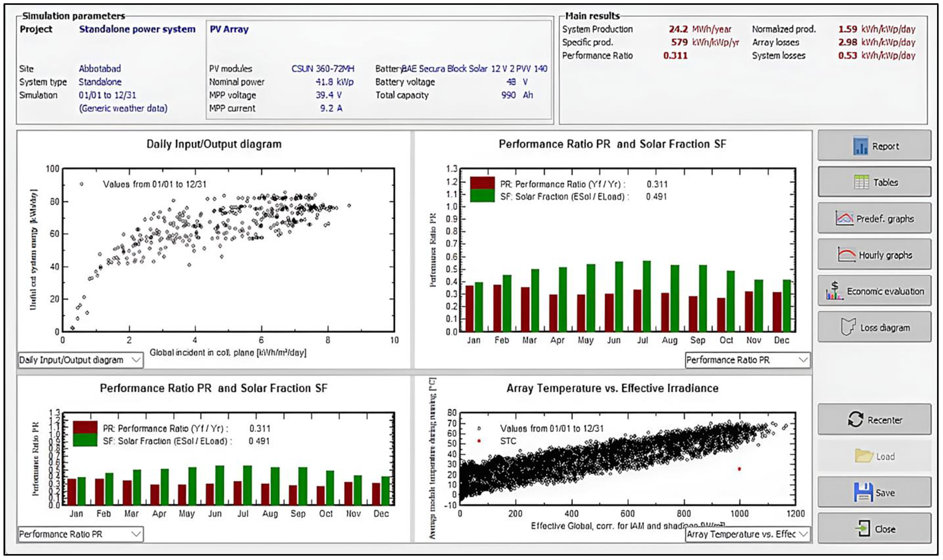Screen dimensions: 943x560
Task: Click Specific prod. value 579
Action: (x=679, y=42)
